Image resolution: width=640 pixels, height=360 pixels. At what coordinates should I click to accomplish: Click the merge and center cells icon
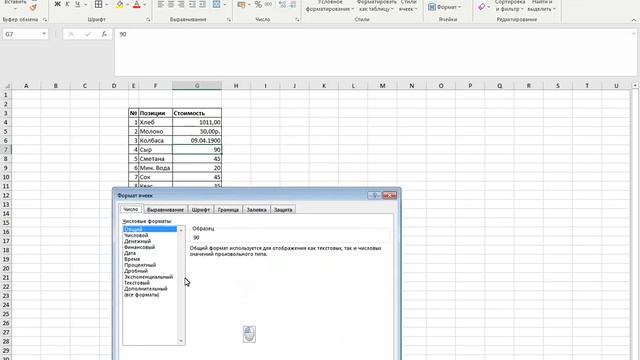point(216,4)
